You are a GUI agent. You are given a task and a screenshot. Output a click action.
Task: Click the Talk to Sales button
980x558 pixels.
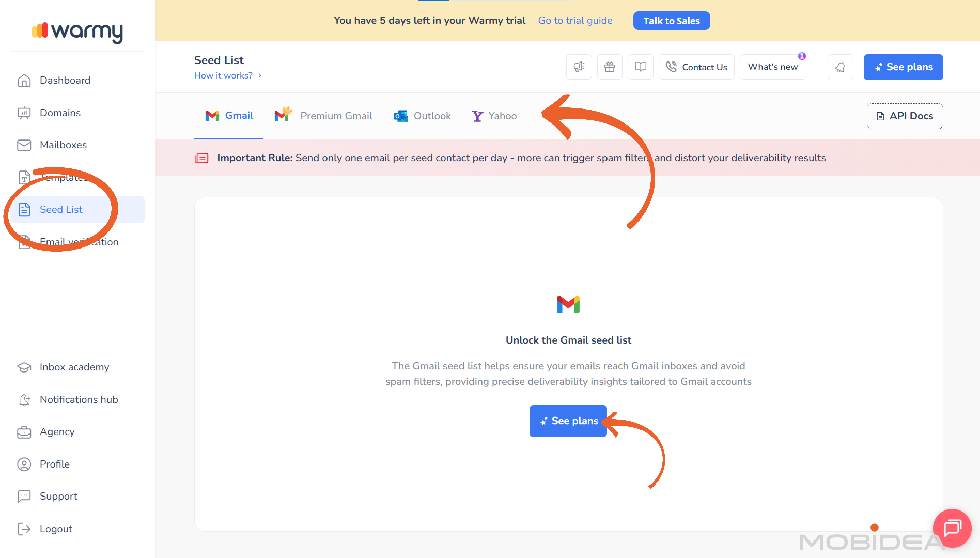pyautogui.click(x=671, y=21)
